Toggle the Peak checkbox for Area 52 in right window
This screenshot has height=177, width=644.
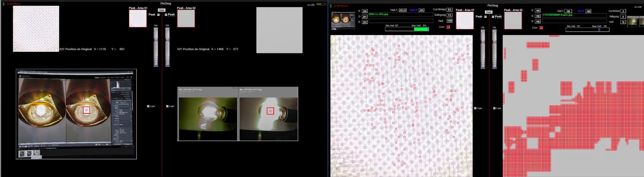point(493,17)
